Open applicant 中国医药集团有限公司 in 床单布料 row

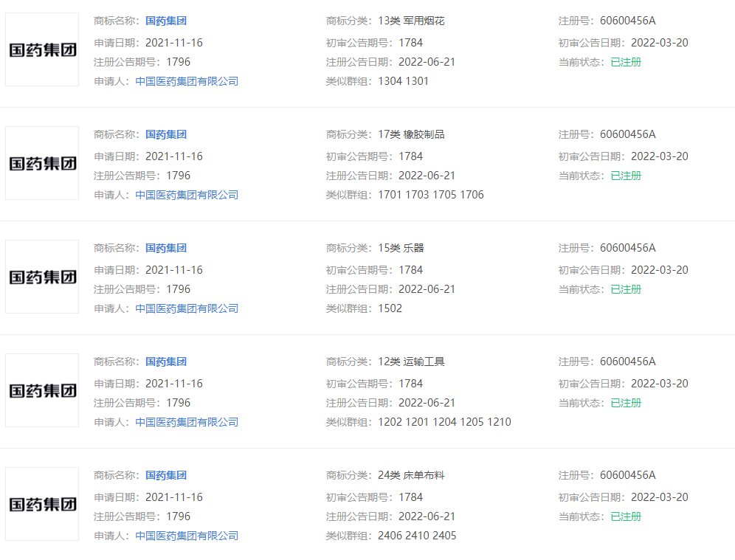(187, 536)
